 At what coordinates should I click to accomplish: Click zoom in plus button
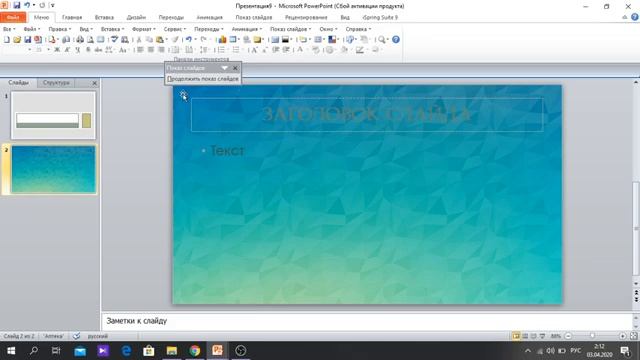pos(622,336)
